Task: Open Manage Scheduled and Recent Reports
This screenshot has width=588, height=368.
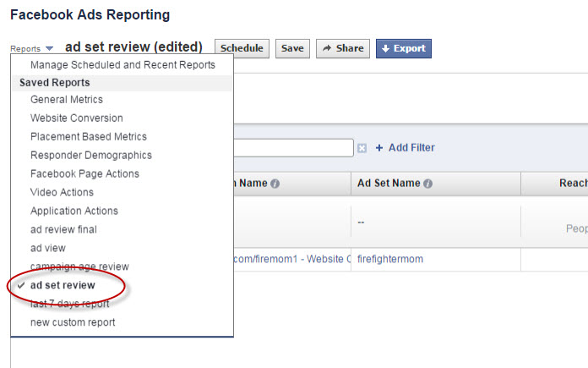Action: 122,65
